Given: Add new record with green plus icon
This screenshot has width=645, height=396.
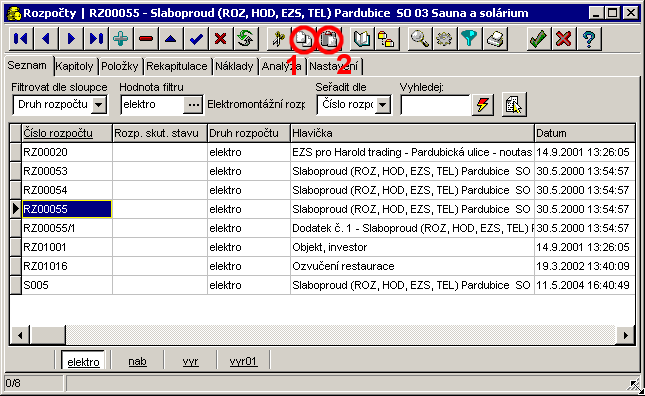Looking at the screenshot, I should (x=121, y=39).
